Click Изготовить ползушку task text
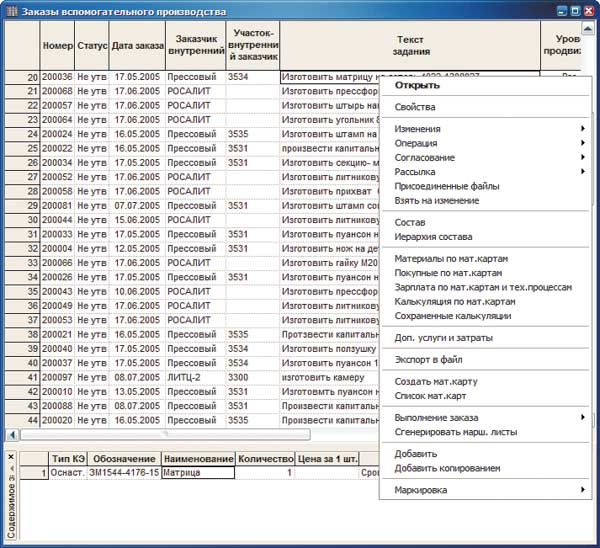The image size is (600, 548). 329,349
